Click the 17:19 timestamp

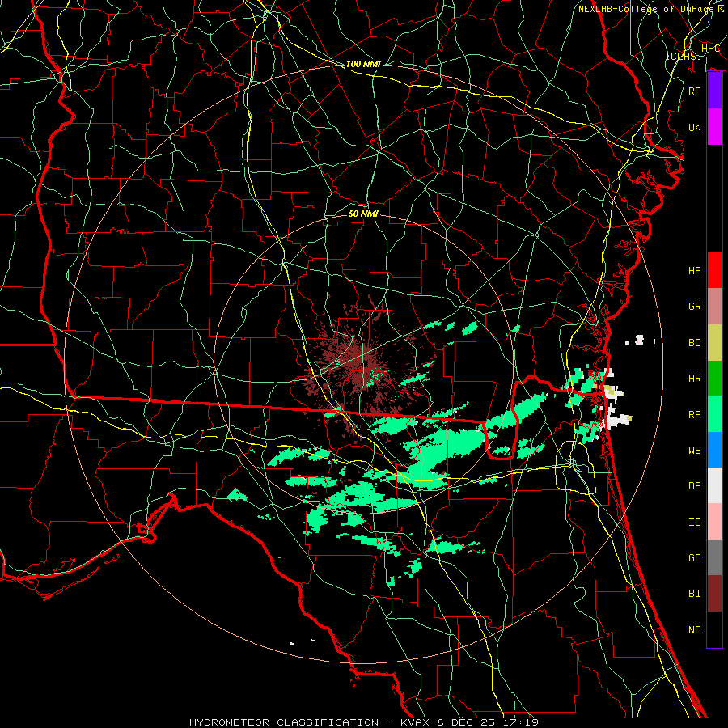pos(519,722)
